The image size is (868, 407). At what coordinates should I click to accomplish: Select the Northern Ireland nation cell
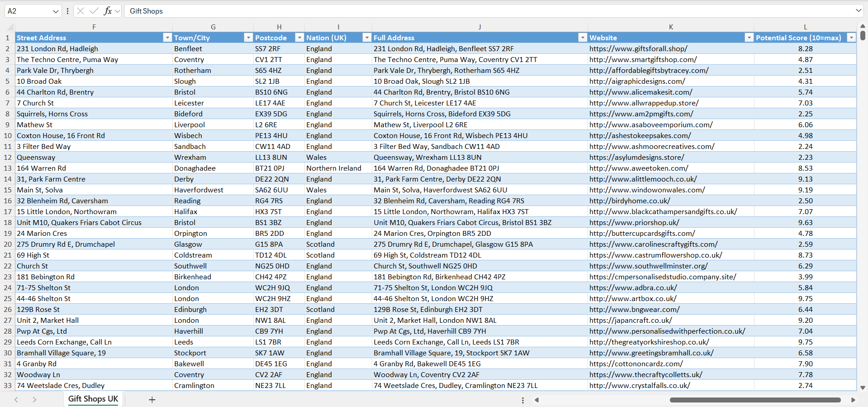[x=338, y=168]
